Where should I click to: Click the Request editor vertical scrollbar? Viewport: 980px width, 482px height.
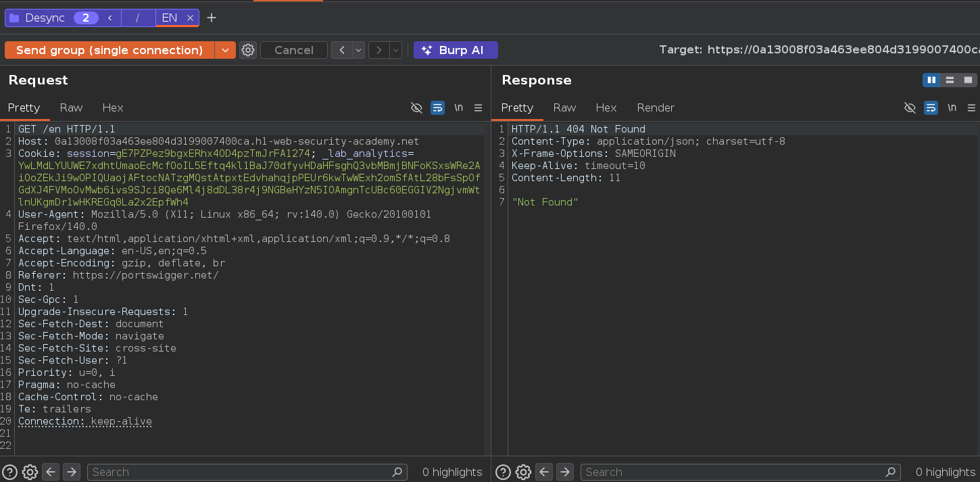[487, 289]
